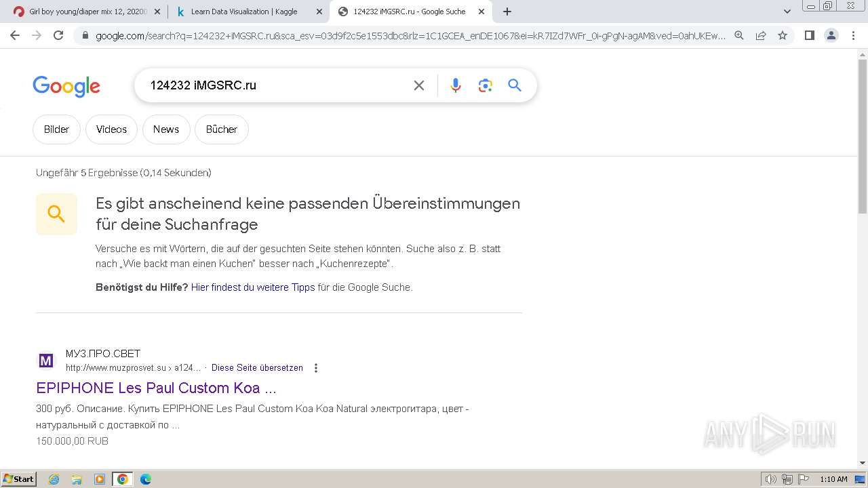868x488 pixels.
Task: Open File Explorer from taskbar
Action: click(77, 479)
